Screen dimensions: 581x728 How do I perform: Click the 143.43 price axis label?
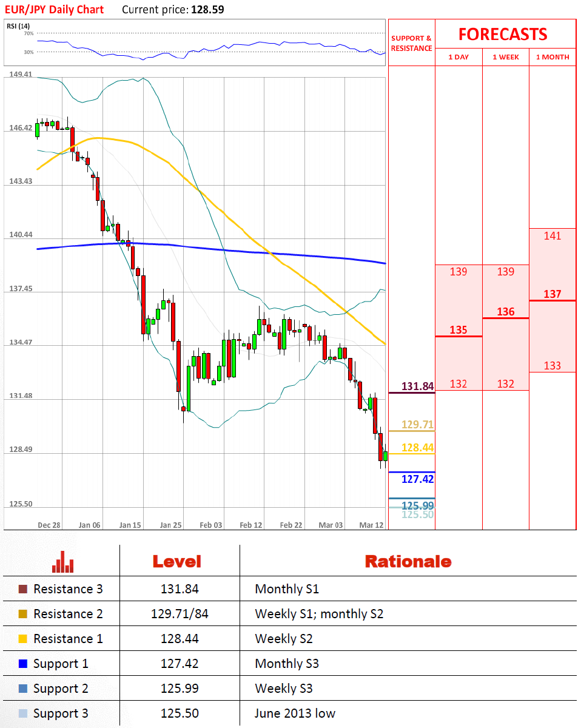pos(20,181)
